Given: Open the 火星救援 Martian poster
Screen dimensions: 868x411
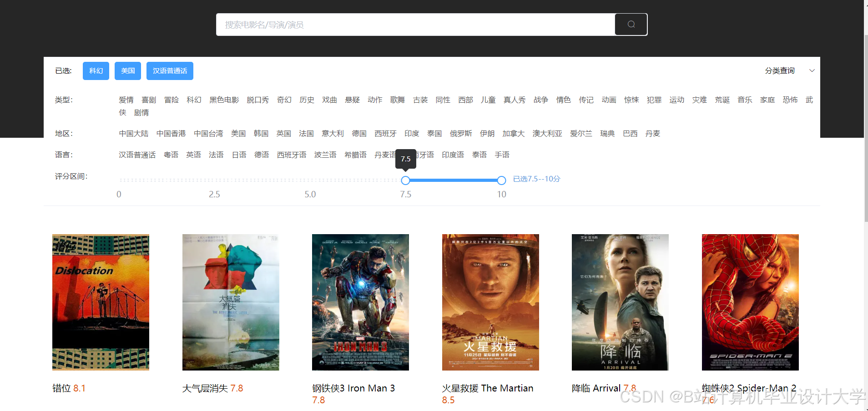Looking at the screenshot, I should [490, 302].
